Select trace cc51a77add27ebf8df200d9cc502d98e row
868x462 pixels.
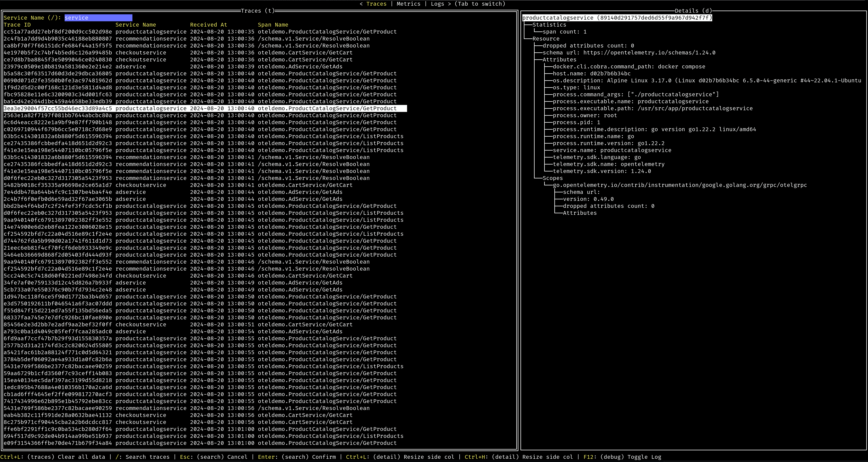(58, 32)
